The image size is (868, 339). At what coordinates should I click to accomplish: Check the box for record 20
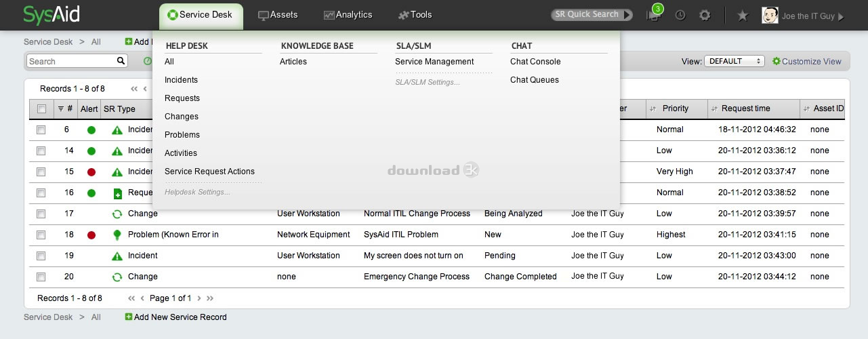[41, 277]
